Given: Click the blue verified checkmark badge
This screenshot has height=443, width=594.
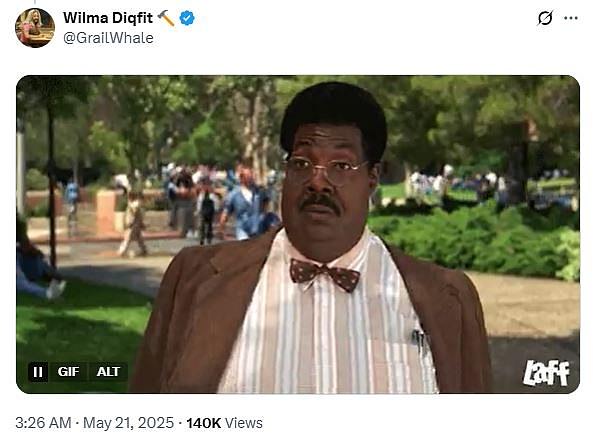Looking at the screenshot, I should [187, 18].
